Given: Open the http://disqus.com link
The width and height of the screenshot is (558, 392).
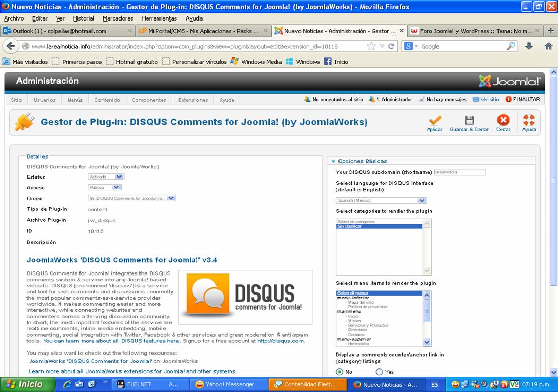Looking at the screenshot, I should [281, 341].
